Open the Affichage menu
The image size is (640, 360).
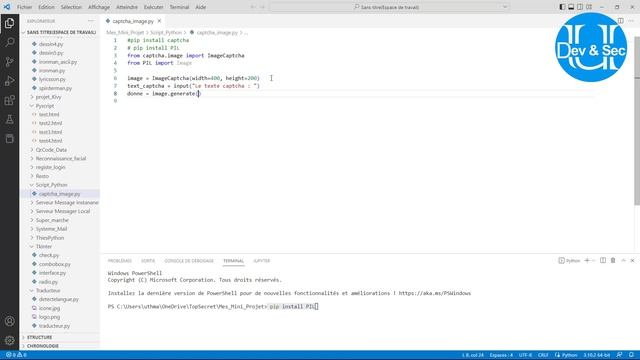[x=99, y=7]
